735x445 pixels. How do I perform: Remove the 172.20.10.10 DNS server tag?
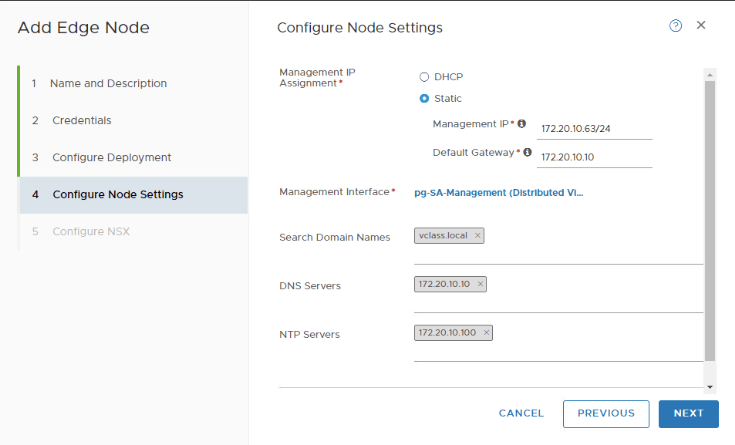(x=480, y=284)
